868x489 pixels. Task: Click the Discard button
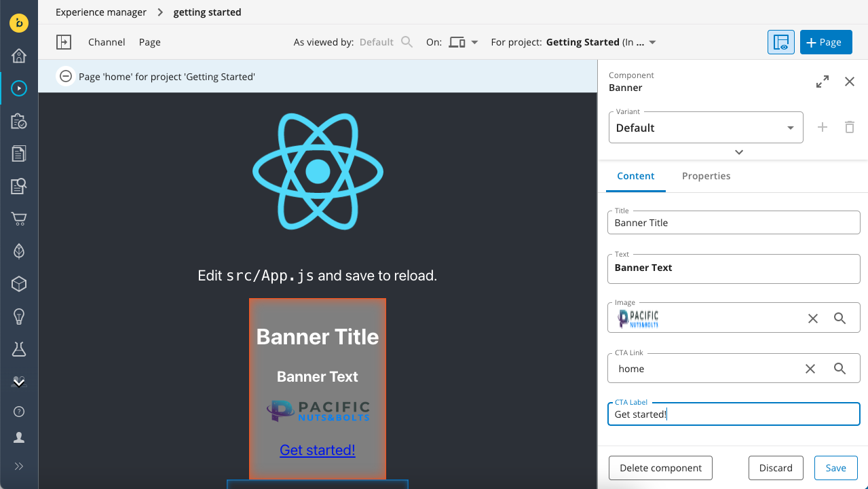coord(776,468)
